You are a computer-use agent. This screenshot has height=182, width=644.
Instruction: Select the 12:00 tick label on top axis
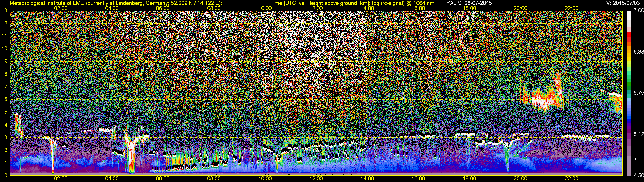click(316, 8)
